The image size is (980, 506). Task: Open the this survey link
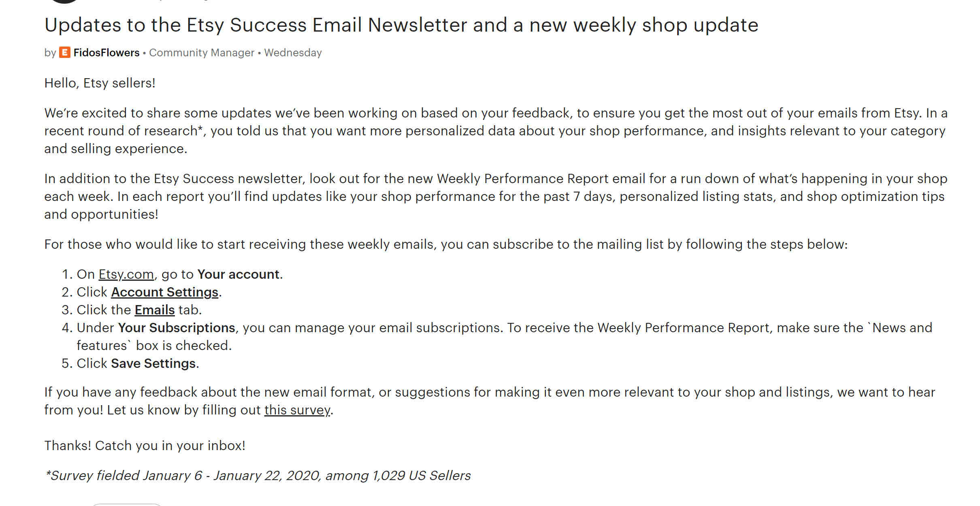(297, 410)
